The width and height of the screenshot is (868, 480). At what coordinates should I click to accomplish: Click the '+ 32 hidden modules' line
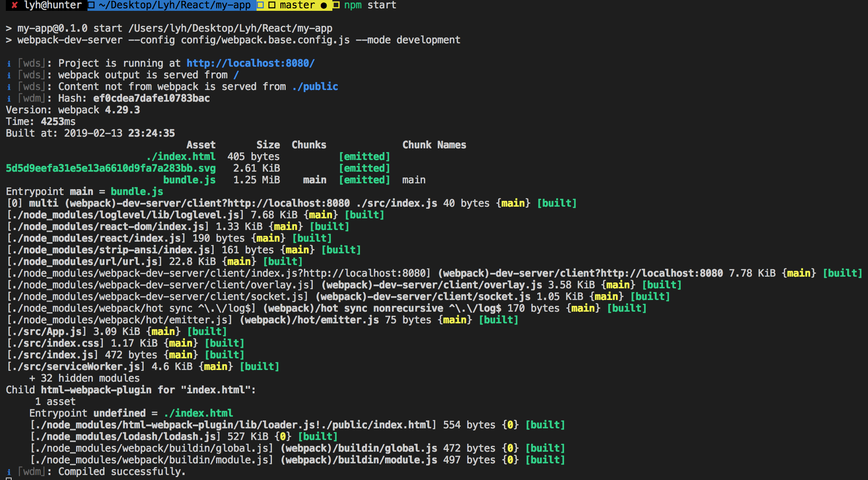pyautogui.click(x=84, y=378)
